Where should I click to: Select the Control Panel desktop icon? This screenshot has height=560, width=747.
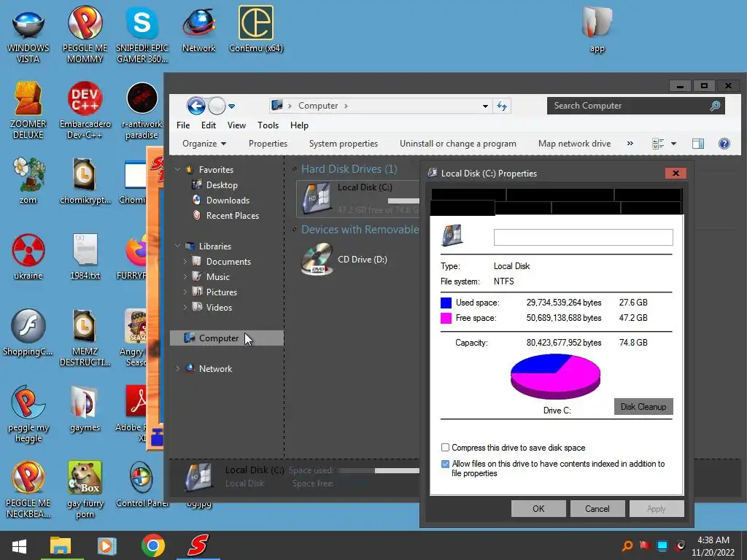[x=142, y=484]
